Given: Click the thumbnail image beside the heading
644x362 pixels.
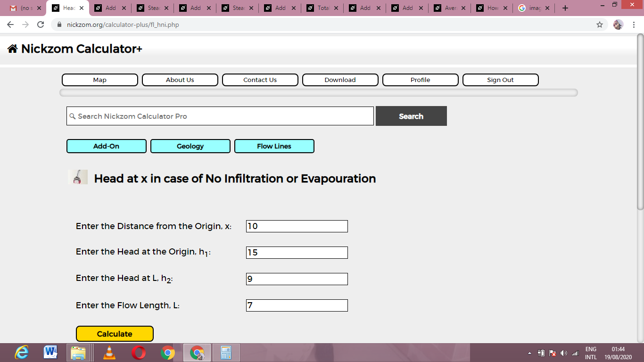Looking at the screenshot, I should [78, 177].
